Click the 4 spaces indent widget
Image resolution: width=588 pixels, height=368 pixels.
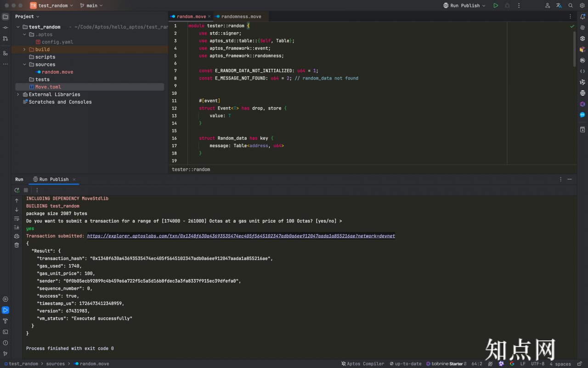click(x=560, y=364)
